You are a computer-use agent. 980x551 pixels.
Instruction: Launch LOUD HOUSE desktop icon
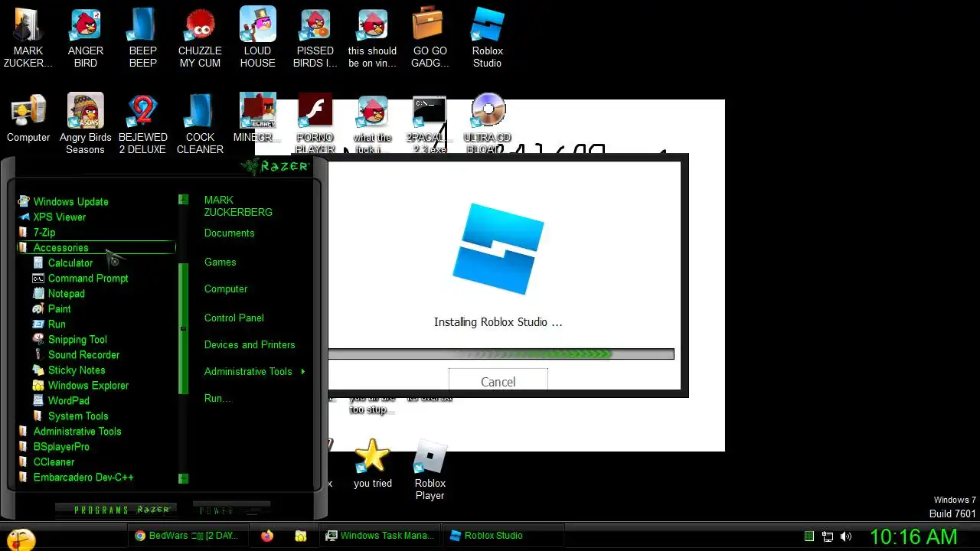[258, 38]
